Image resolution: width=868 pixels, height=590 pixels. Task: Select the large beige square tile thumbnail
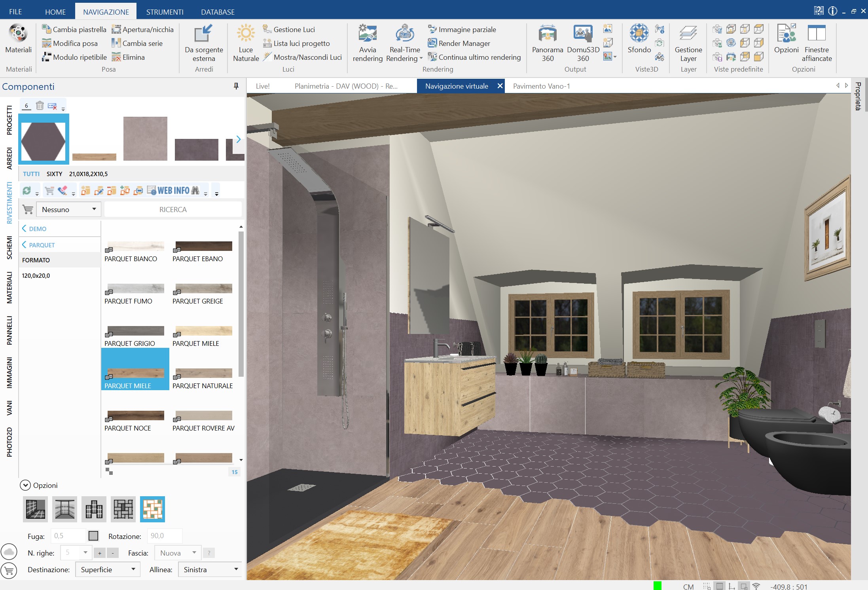point(145,138)
